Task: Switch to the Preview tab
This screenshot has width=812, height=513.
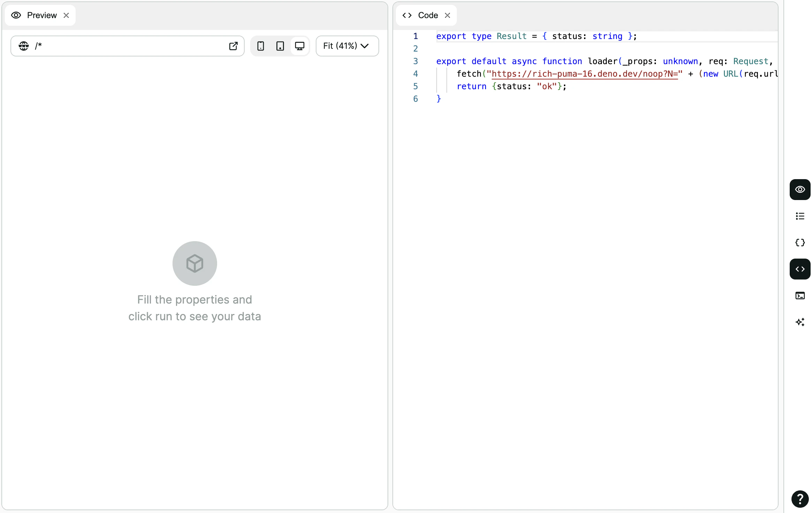Action: [x=42, y=15]
